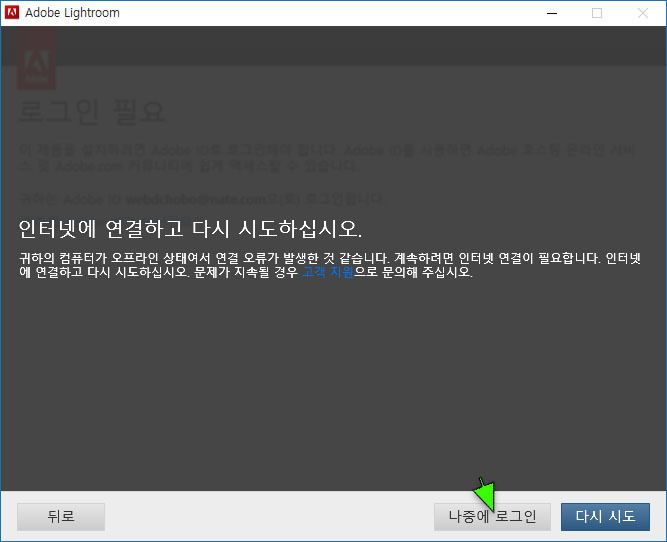
Task: Click the 뒤로 back button
Action: pyautogui.click(x=61, y=516)
